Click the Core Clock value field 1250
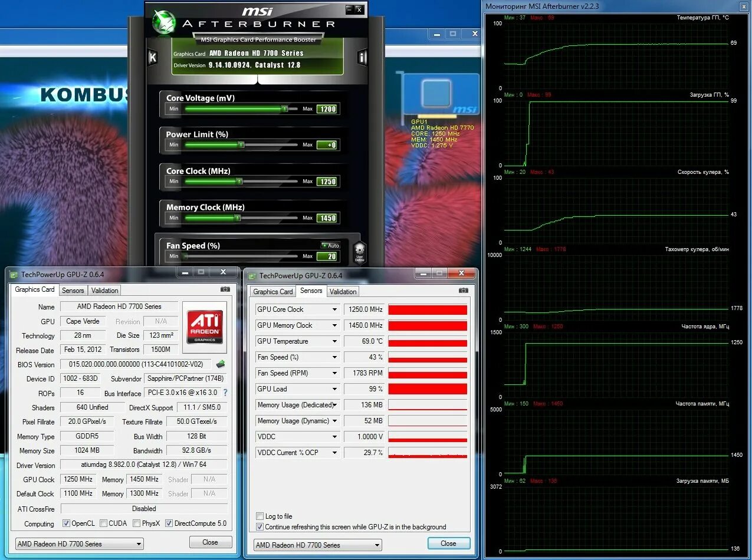Screen dimensions: 752x560 pos(327,182)
